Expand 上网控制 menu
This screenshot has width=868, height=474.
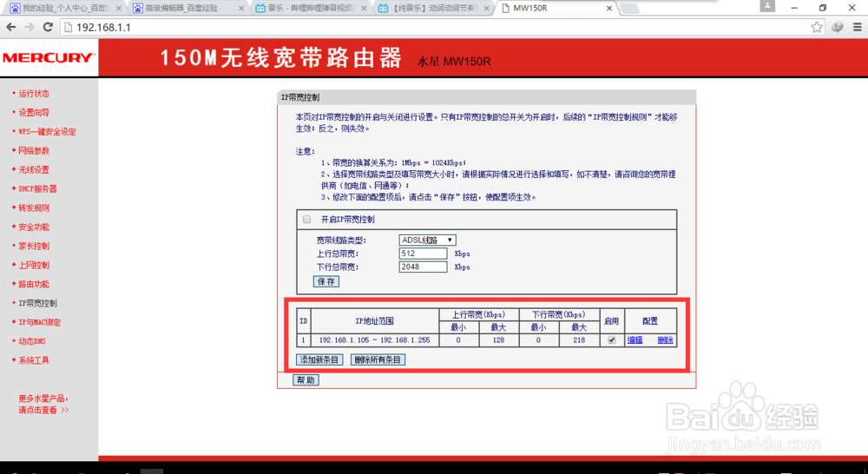click(34, 266)
